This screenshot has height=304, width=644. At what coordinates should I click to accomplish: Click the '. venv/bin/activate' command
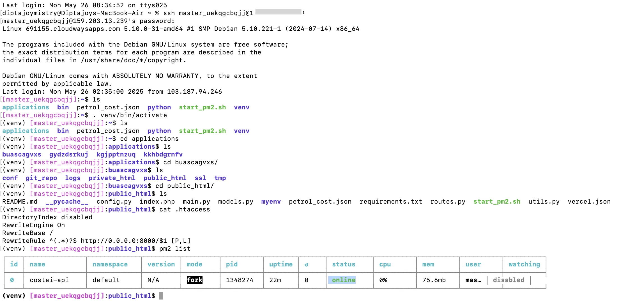point(130,115)
